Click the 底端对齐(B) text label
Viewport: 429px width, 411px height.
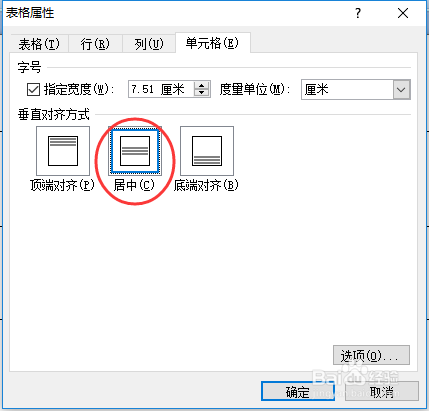click(x=206, y=185)
